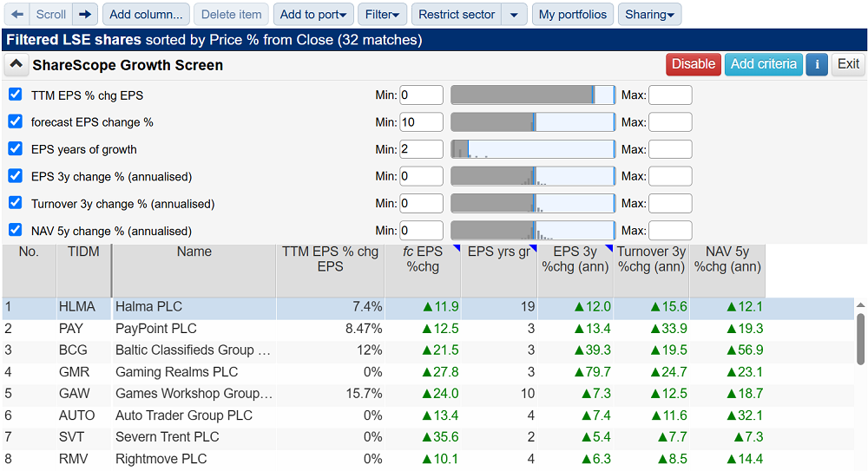The height and width of the screenshot is (471, 868).
Task: Sort by EPS 3y %chg column header
Action: coord(575,271)
